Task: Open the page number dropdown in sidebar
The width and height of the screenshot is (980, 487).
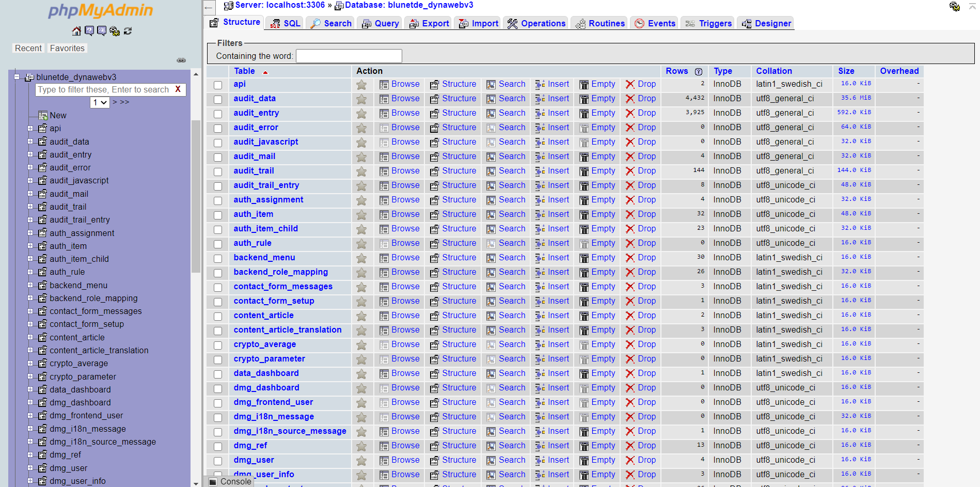Action: (100, 102)
